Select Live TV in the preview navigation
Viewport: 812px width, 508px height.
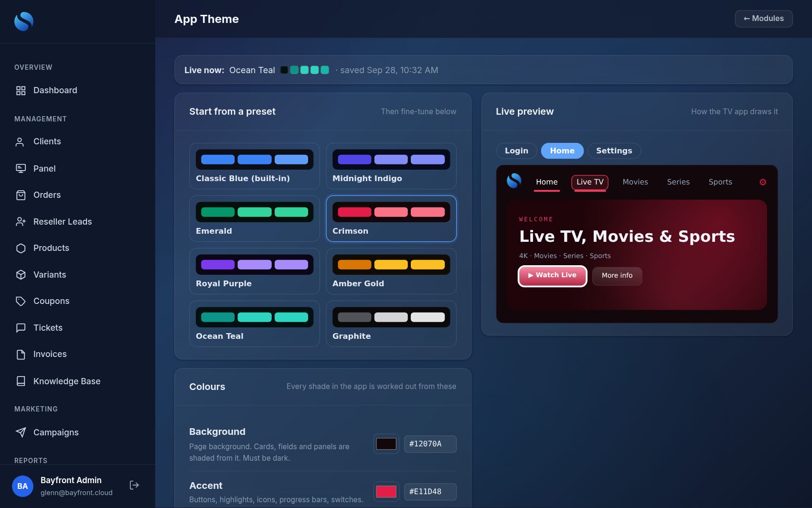[x=590, y=182]
